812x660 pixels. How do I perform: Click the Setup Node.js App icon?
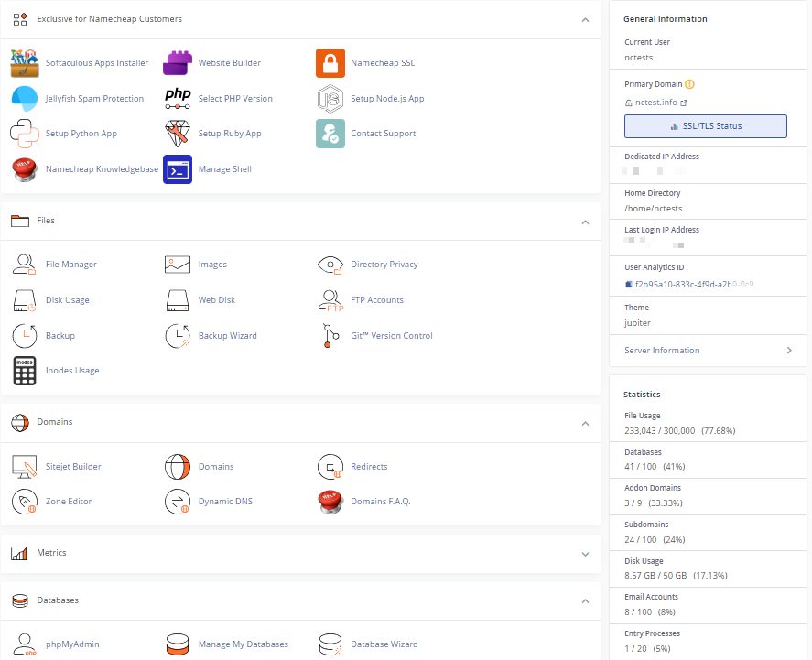pyautogui.click(x=330, y=99)
